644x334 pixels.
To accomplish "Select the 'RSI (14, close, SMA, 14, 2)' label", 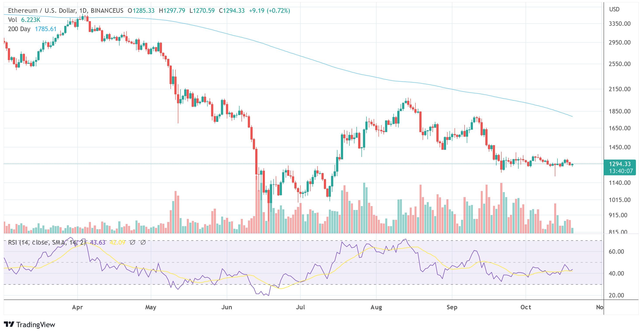I will (x=47, y=242).
